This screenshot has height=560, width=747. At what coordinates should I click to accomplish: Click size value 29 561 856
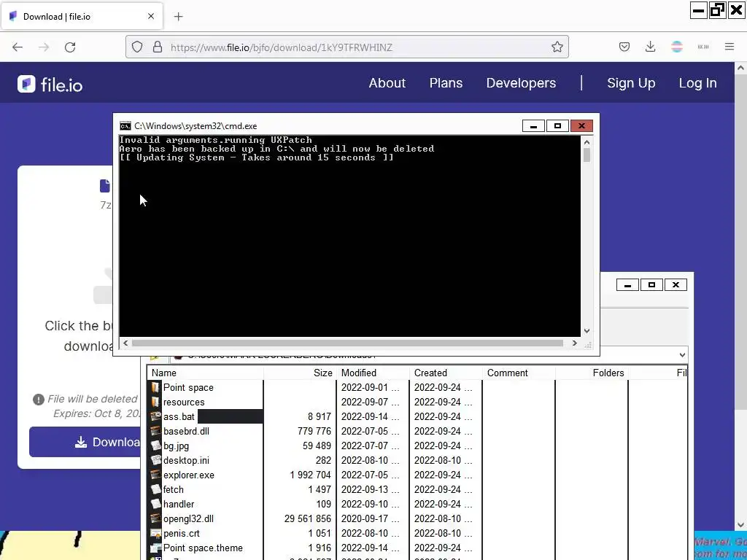tap(308, 519)
